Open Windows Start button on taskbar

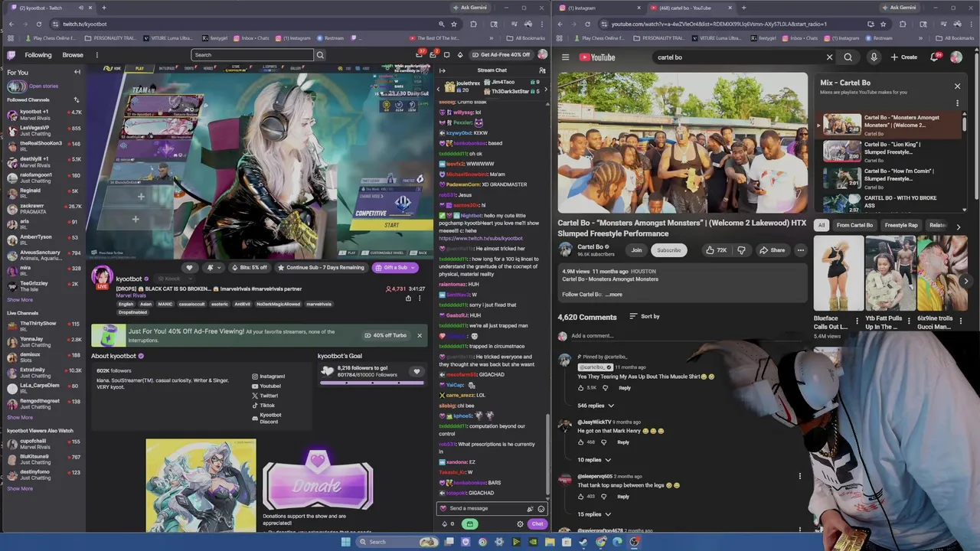point(345,542)
